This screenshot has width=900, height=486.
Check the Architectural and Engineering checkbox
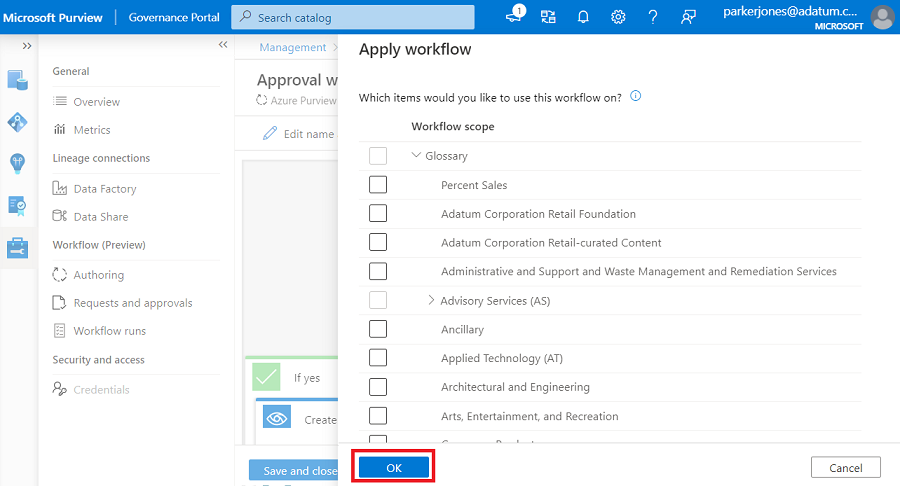pos(378,387)
